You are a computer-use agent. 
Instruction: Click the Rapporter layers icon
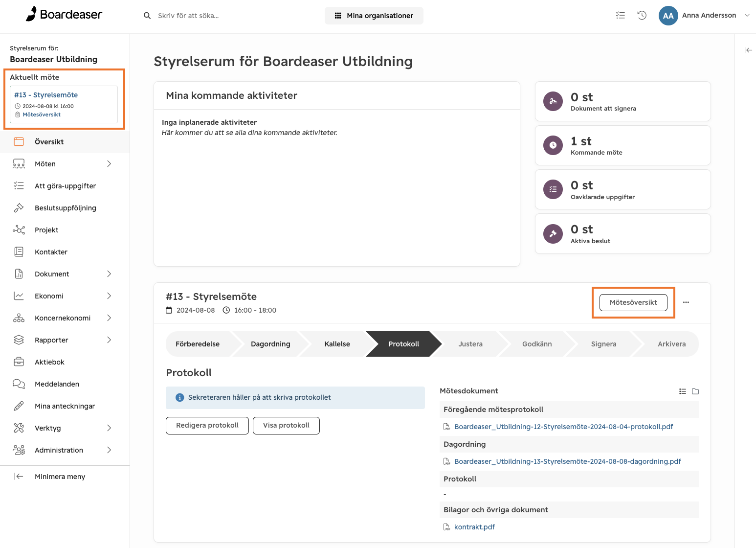[x=19, y=340]
